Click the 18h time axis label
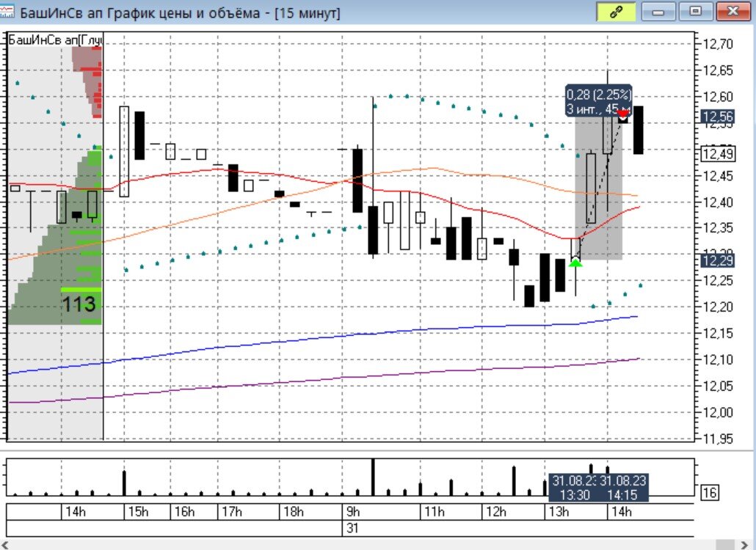This screenshot has height=550, width=756. tap(294, 511)
